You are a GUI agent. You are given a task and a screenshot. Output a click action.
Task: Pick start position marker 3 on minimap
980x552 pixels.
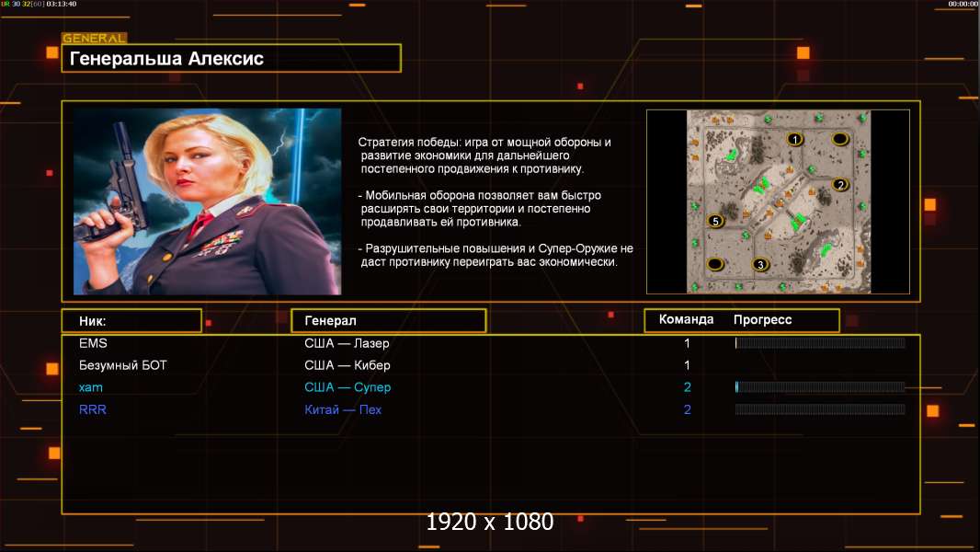pos(760,264)
